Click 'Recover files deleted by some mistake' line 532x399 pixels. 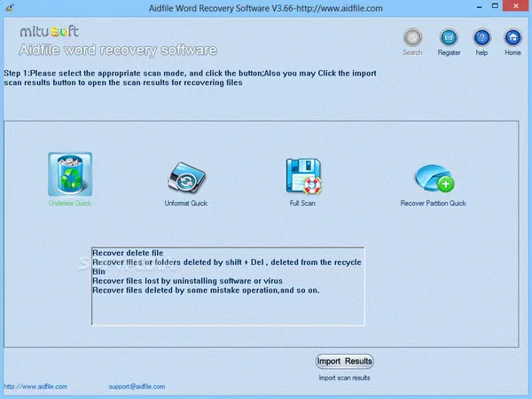coord(206,290)
